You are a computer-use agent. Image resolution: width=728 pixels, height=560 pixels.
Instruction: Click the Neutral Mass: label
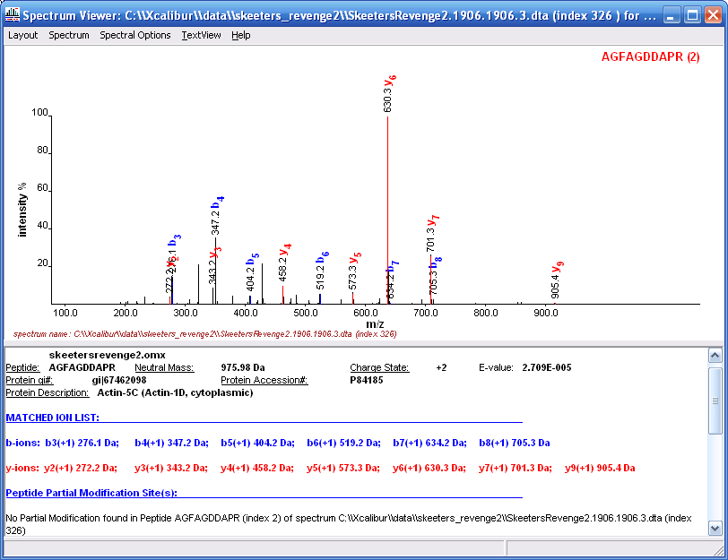coord(164,367)
